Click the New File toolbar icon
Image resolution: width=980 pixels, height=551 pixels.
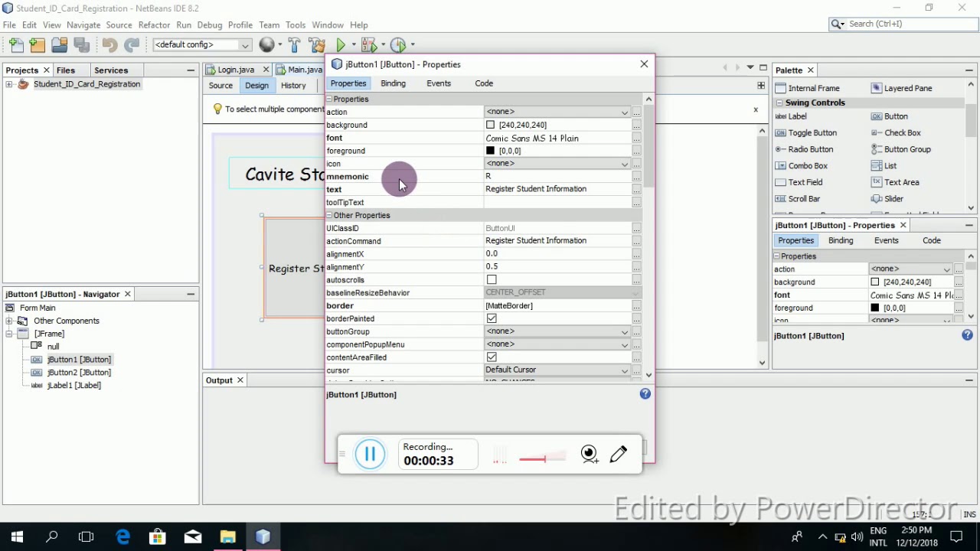click(16, 45)
